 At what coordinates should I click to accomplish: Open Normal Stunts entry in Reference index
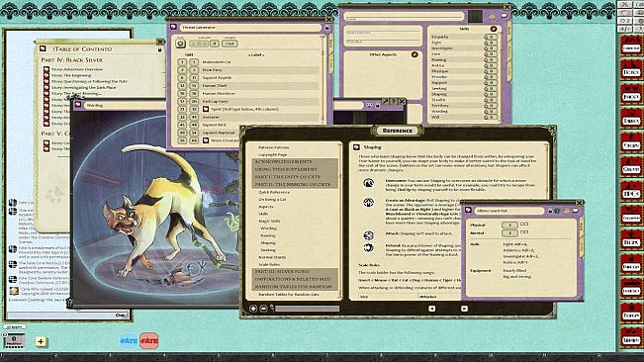point(272,257)
